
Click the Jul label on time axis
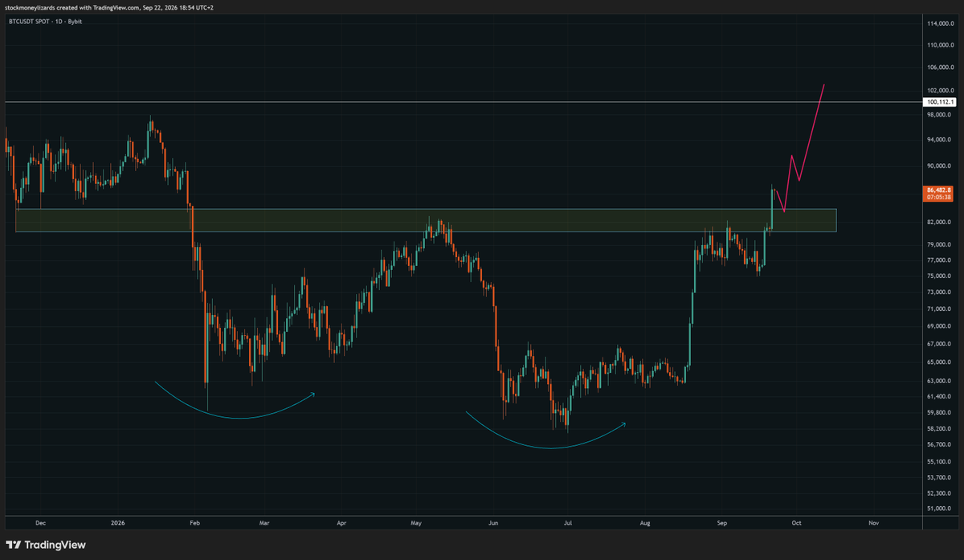(x=567, y=522)
